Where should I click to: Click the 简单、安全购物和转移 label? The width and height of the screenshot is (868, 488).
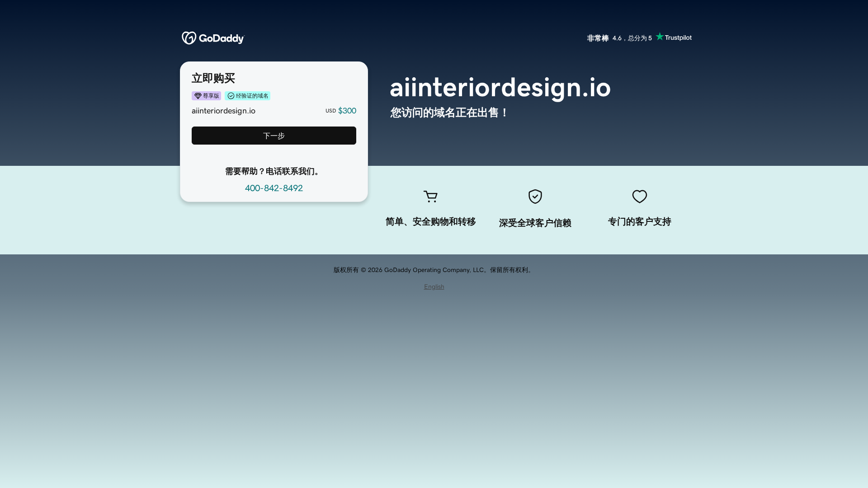(430, 222)
